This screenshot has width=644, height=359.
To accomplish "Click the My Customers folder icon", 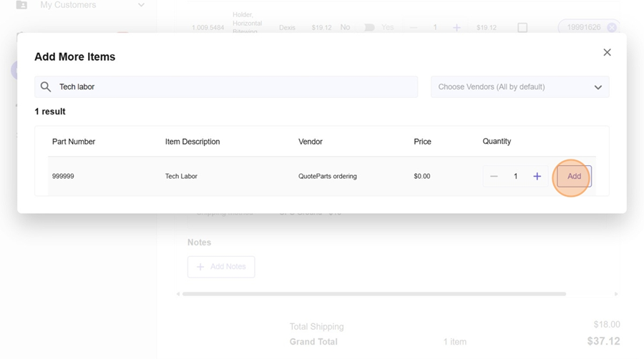I will coord(21,5).
